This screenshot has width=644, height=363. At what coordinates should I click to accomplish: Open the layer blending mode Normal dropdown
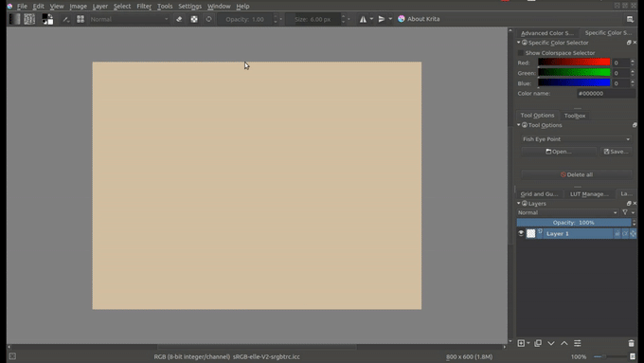567,212
